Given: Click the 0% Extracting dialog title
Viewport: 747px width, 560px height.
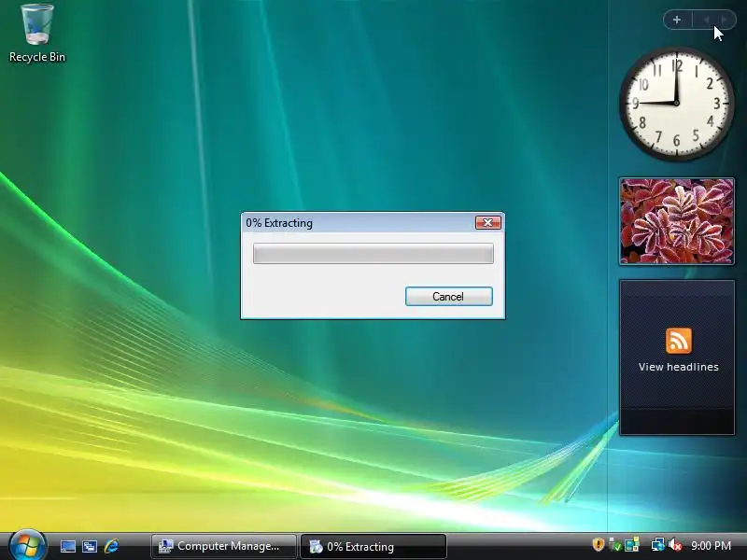Looking at the screenshot, I should [279, 223].
